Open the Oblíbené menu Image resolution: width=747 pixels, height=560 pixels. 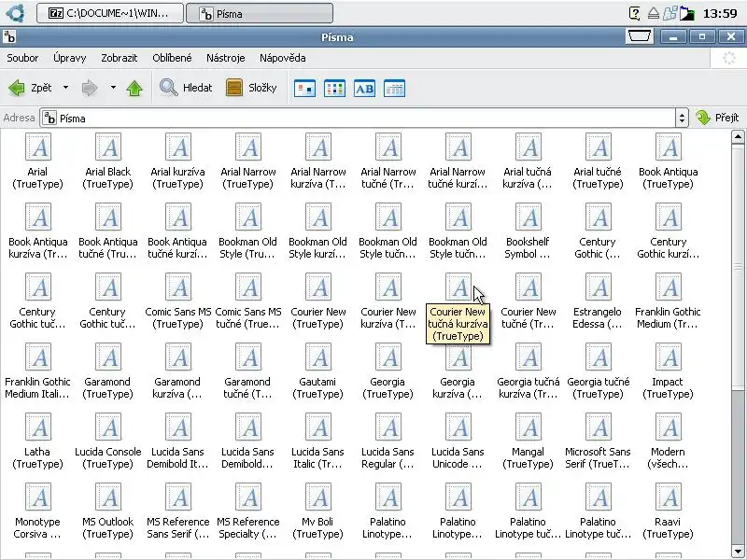click(x=172, y=58)
